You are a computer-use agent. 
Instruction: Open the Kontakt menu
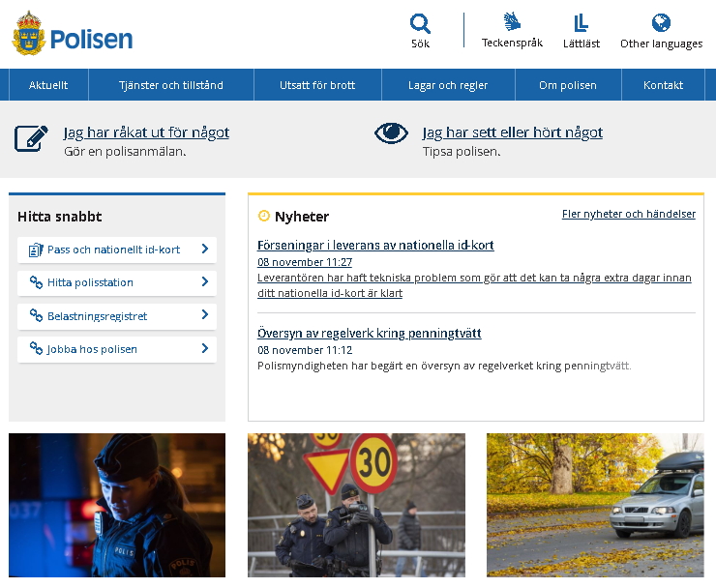click(663, 85)
